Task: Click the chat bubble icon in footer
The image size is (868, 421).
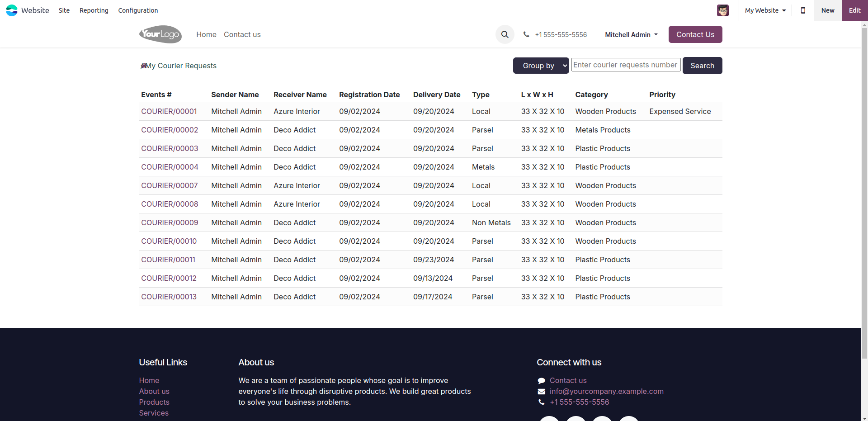Action: (x=541, y=381)
